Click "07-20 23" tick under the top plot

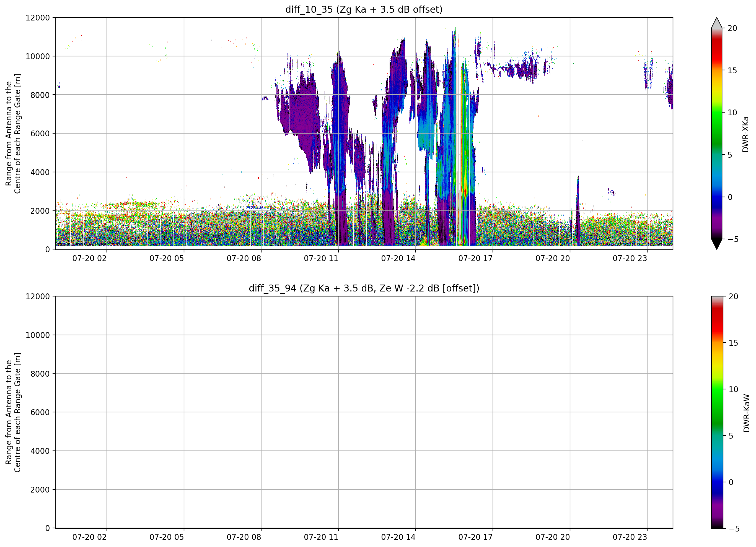click(630, 259)
